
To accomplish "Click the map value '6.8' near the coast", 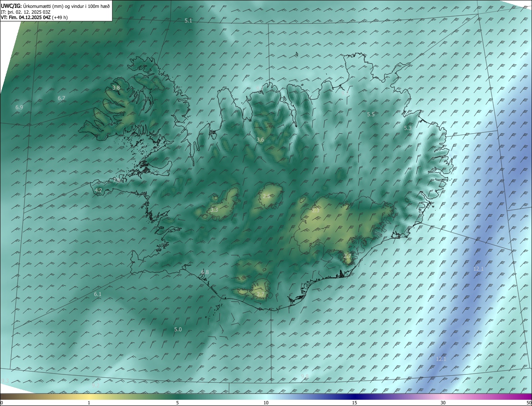I will click(x=205, y=272).
